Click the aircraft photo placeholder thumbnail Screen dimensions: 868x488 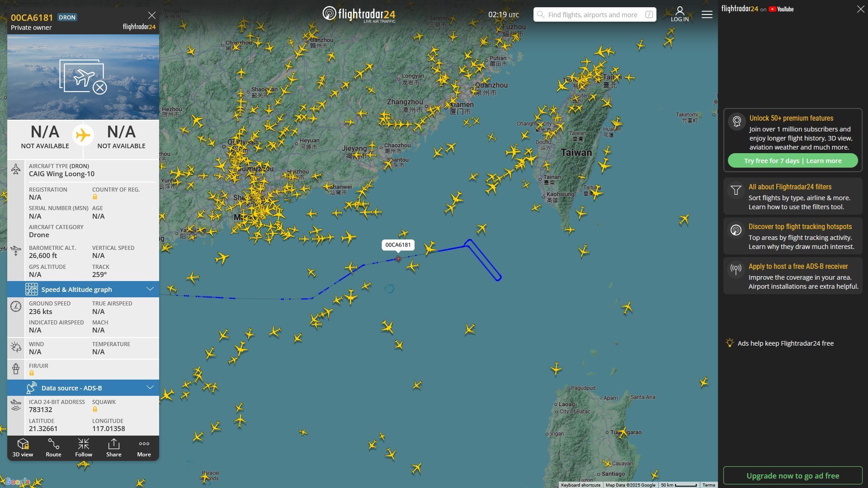83,77
